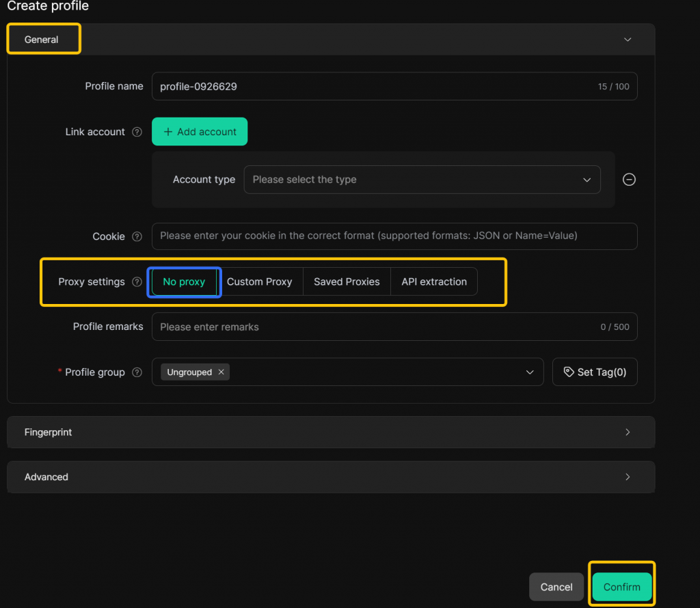
Task: Expand the Advanced section
Action: pos(331,477)
